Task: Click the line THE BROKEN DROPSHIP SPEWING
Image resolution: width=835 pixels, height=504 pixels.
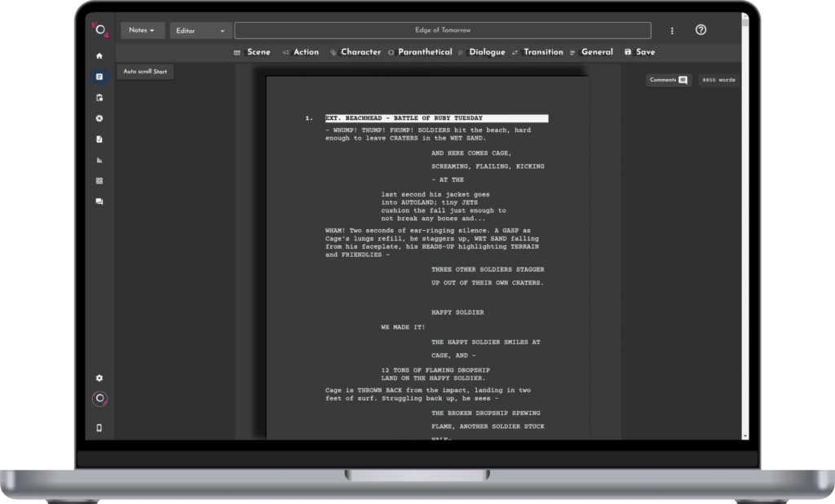Action: 486,413
